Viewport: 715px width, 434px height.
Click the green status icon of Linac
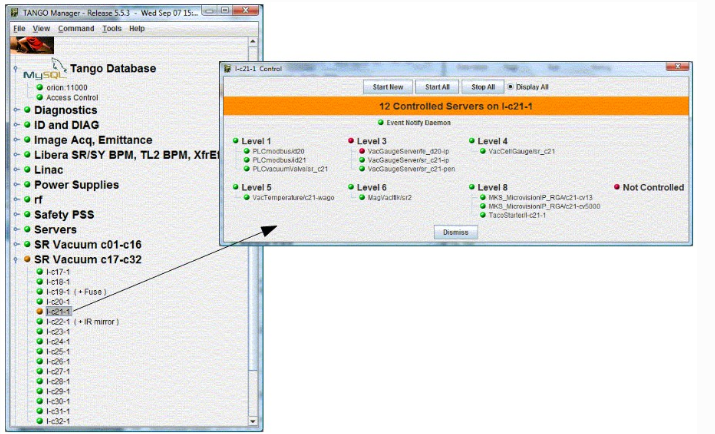[x=27, y=170]
